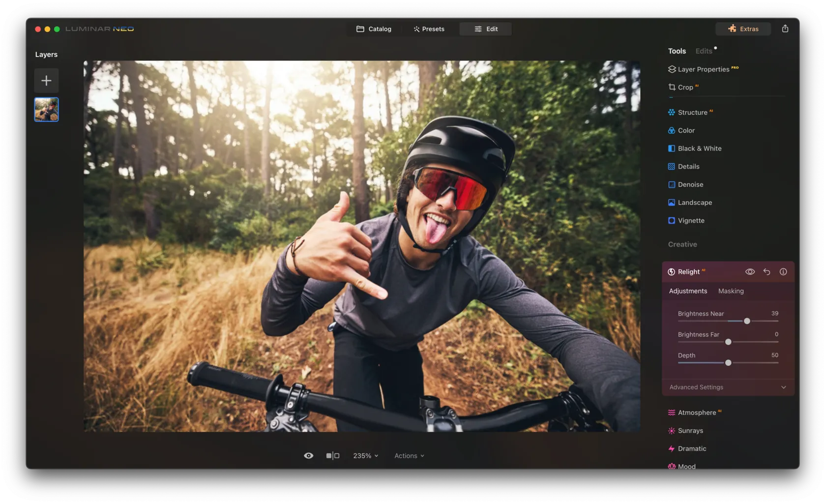Image resolution: width=826 pixels, height=504 pixels.
Task: Open the Sunrays creative tool
Action: (690, 431)
